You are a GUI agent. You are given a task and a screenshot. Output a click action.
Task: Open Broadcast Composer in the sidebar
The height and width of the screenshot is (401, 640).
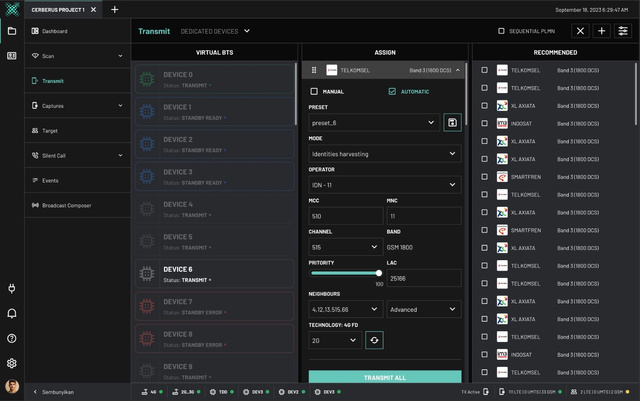click(66, 205)
